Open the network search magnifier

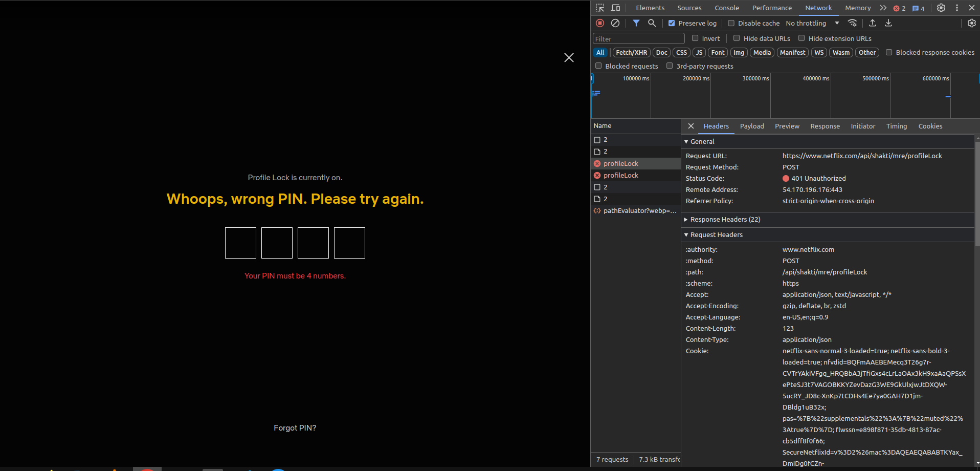(652, 23)
